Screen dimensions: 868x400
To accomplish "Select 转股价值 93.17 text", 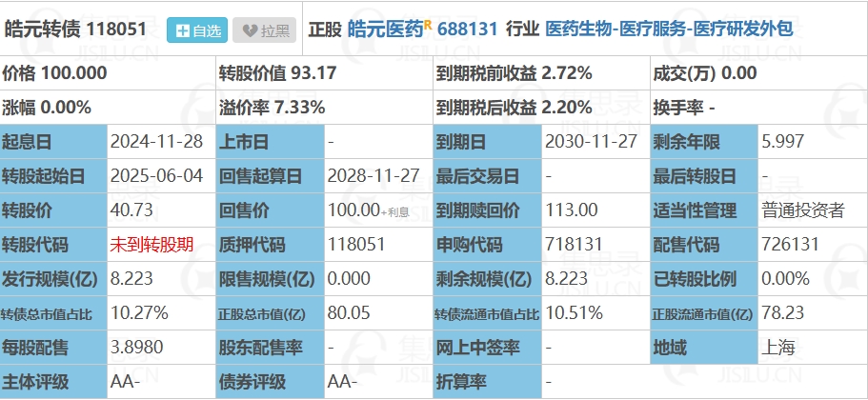I will (278, 73).
